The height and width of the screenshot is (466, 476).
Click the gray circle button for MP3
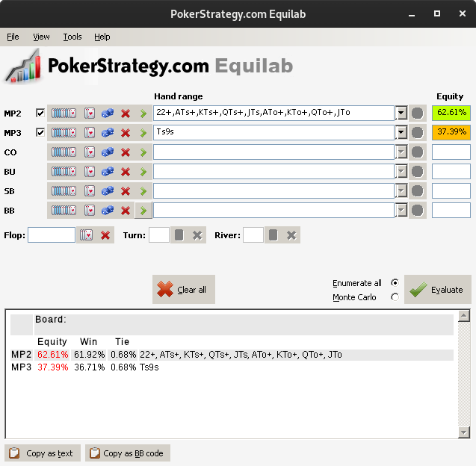pyautogui.click(x=417, y=133)
